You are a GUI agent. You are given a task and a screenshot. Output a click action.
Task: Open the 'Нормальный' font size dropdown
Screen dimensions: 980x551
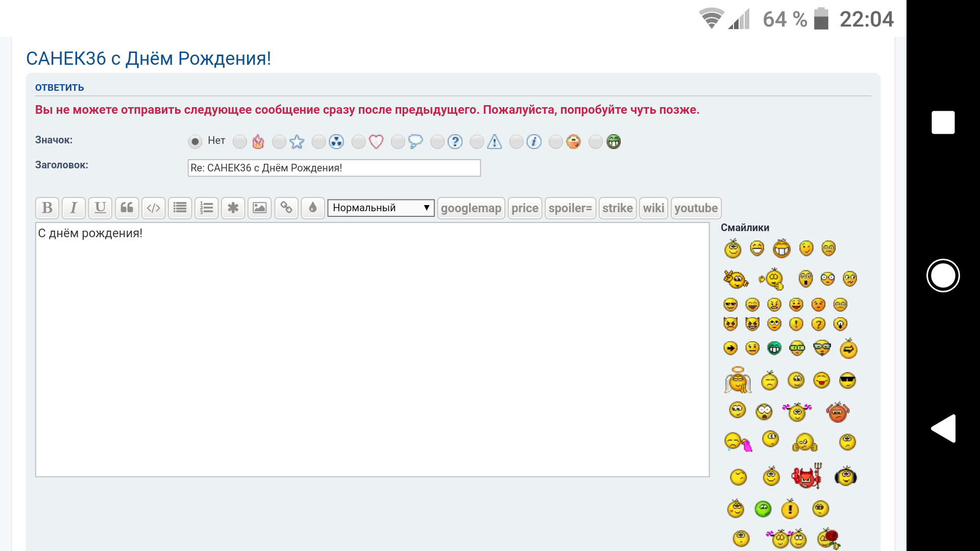[380, 208]
